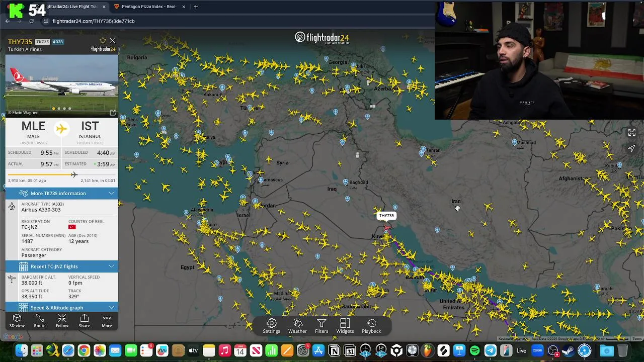This screenshot has width=644, height=362.
Task: Select the IST destination airport code
Action: 90,126
